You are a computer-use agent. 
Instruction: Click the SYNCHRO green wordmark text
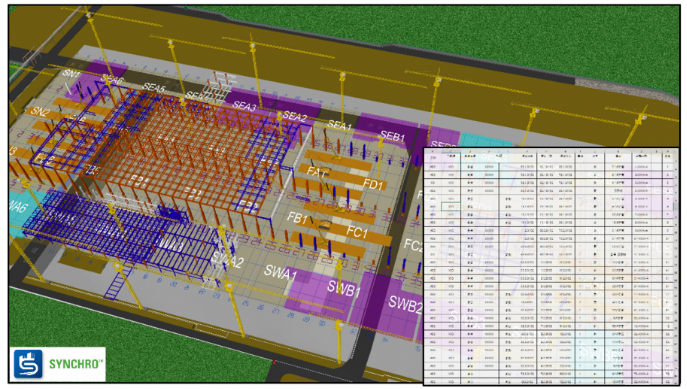pos(76,364)
